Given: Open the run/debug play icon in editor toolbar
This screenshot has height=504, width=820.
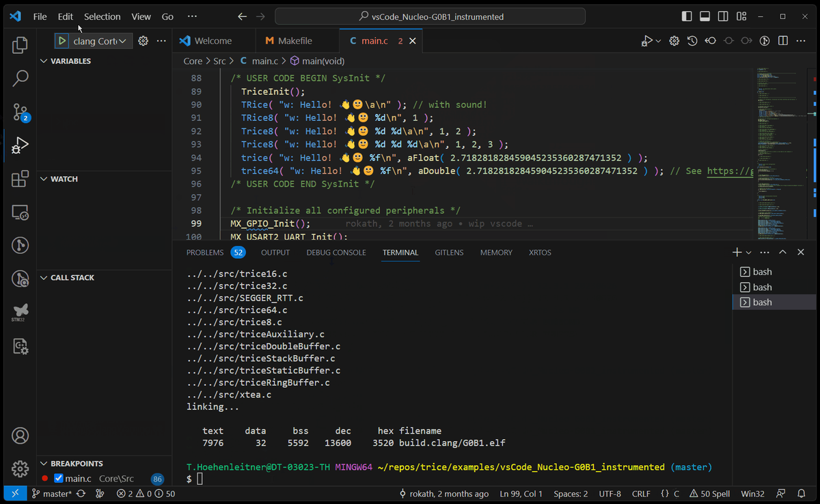Looking at the screenshot, I should point(646,41).
